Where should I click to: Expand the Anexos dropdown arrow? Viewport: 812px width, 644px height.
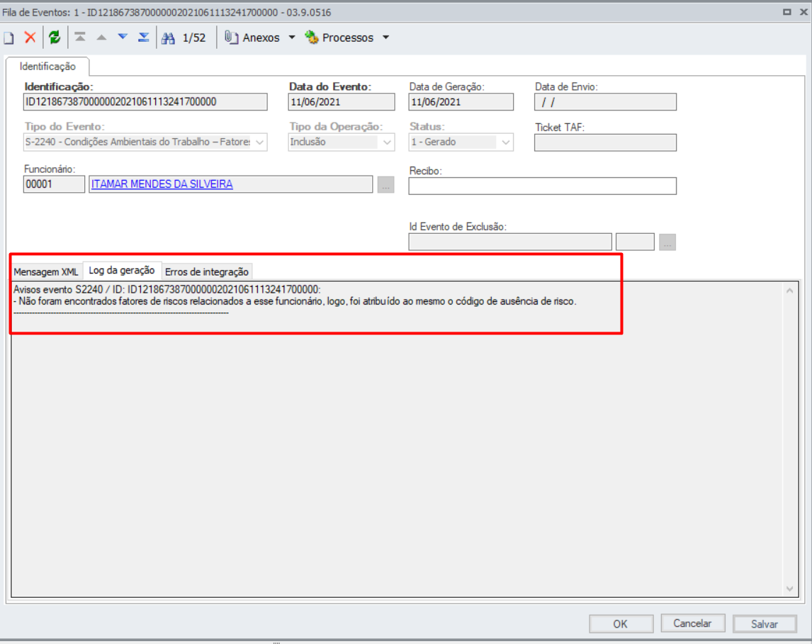tap(291, 38)
